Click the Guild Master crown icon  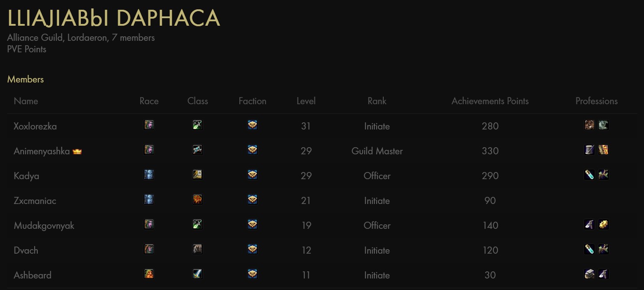[77, 151]
